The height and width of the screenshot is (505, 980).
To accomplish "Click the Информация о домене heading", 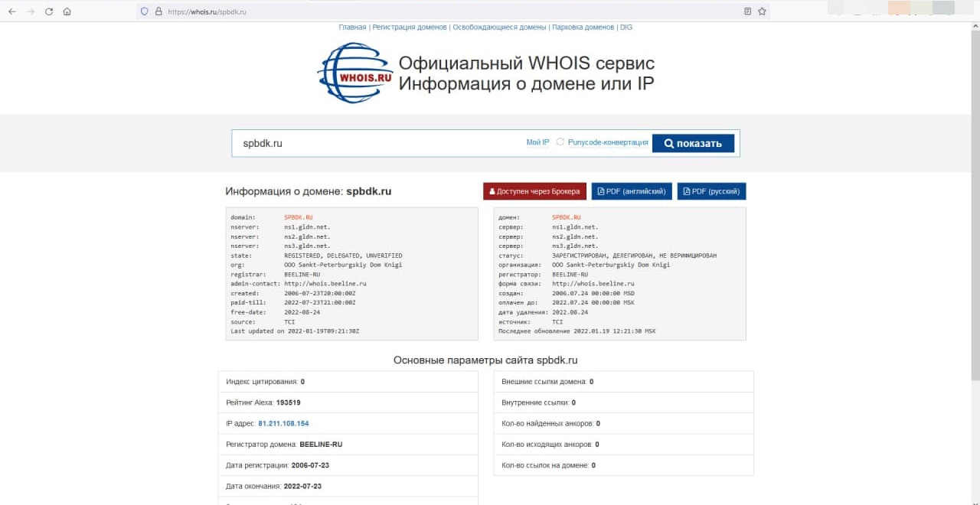I will tap(309, 191).
